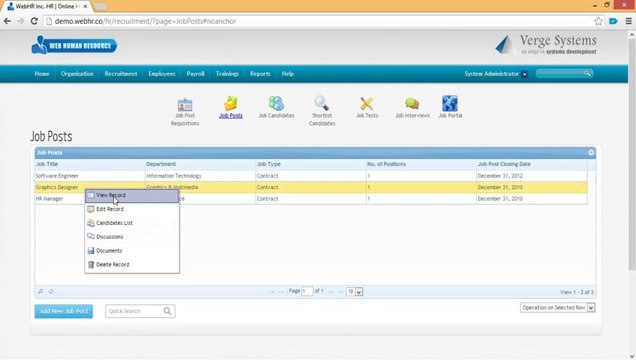Choose View Record from context menu

pos(132,195)
